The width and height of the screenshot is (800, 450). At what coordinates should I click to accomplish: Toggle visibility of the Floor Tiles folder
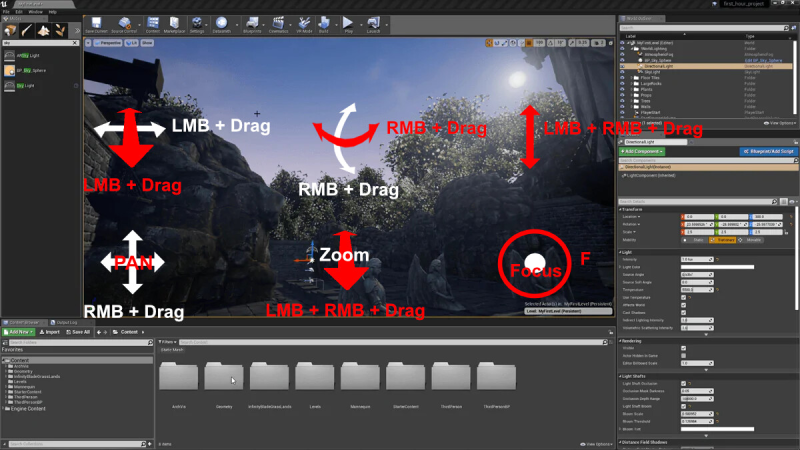(x=622, y=78)
